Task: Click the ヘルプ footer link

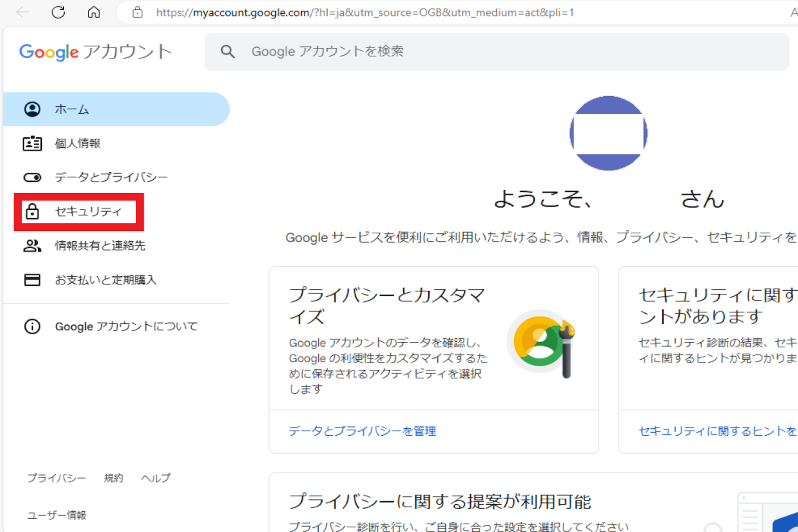Action: pyautogui.click(x=155, y=478)
